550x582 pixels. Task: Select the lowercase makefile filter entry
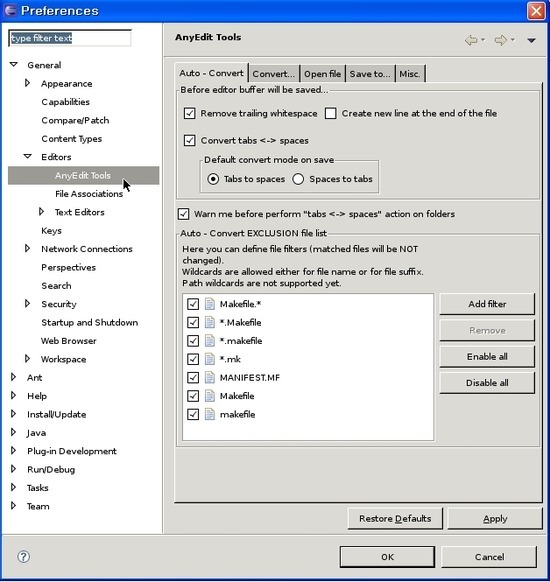(238, 414)
